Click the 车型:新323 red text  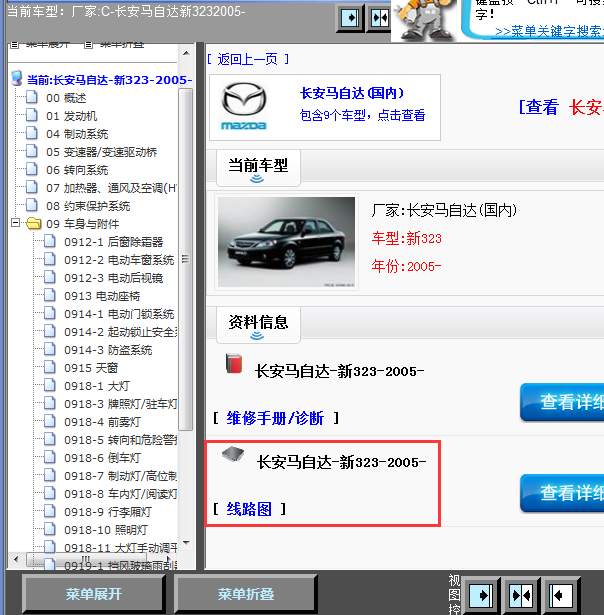coord(407,238)
